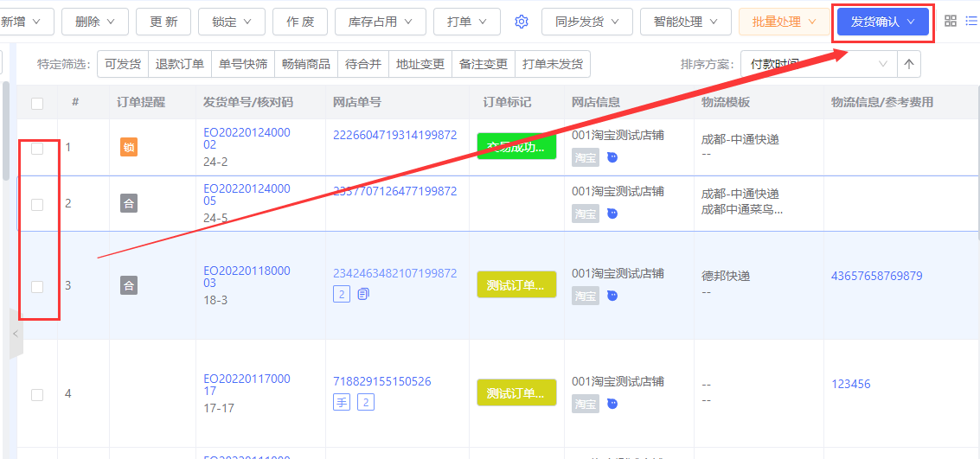Click the 淘宝 platform tag in row 3
The image size is (980, 459).
[x=585, y=296]
